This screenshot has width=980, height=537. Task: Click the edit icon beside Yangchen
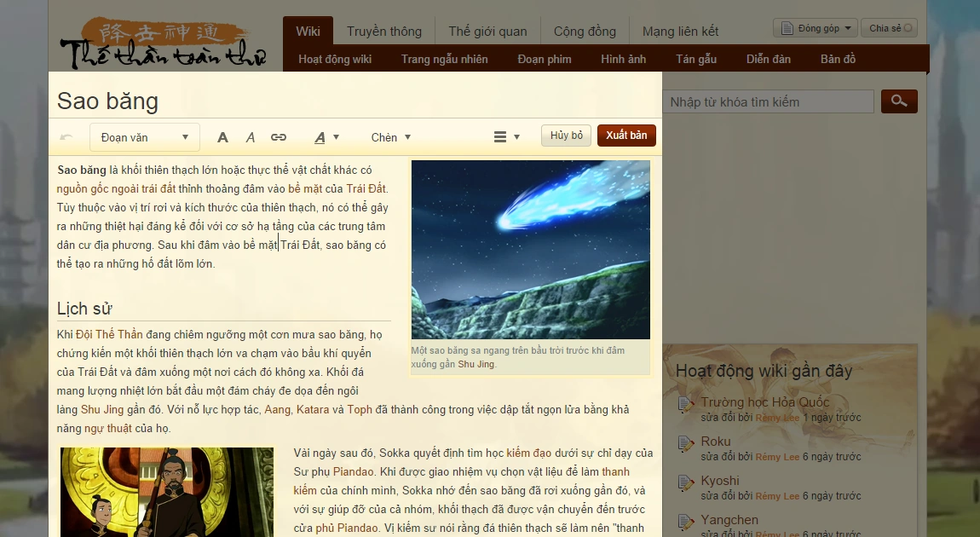tap(686, 523)
